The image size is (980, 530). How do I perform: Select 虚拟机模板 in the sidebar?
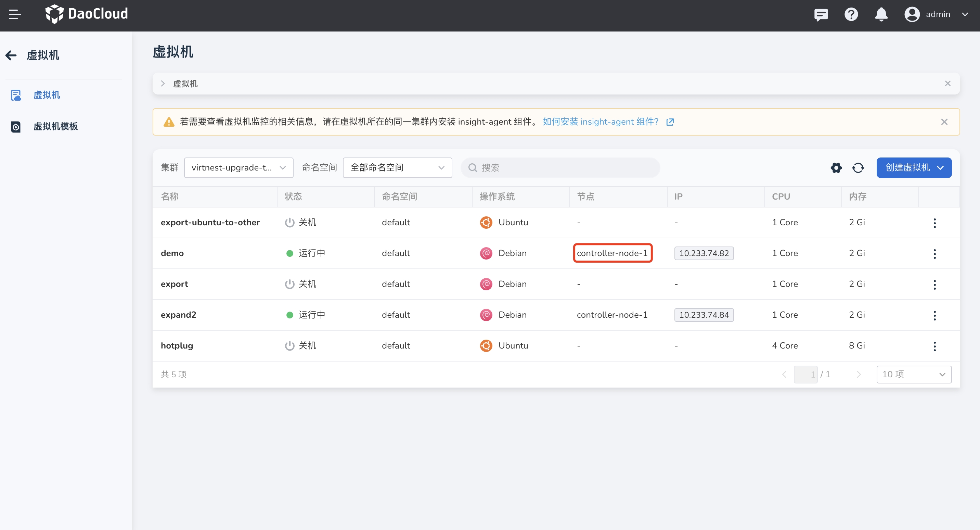point(55,126)
